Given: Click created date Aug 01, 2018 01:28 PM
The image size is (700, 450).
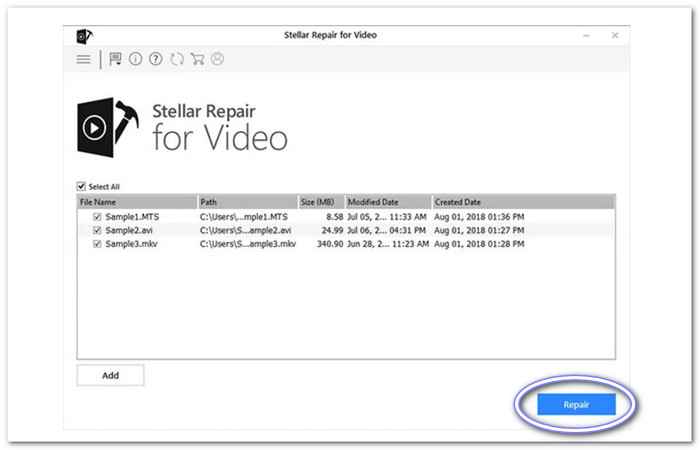Looking at the screenshot, I should click(479, 244).
